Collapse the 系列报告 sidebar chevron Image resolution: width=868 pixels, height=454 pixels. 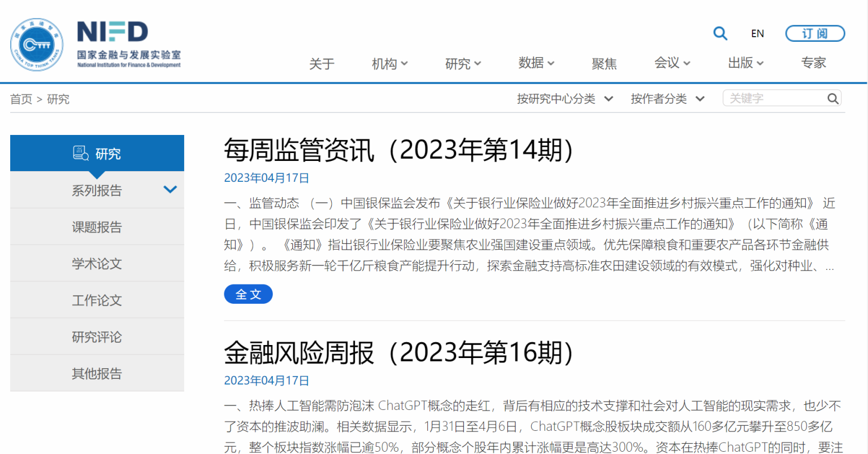[170, 190]
